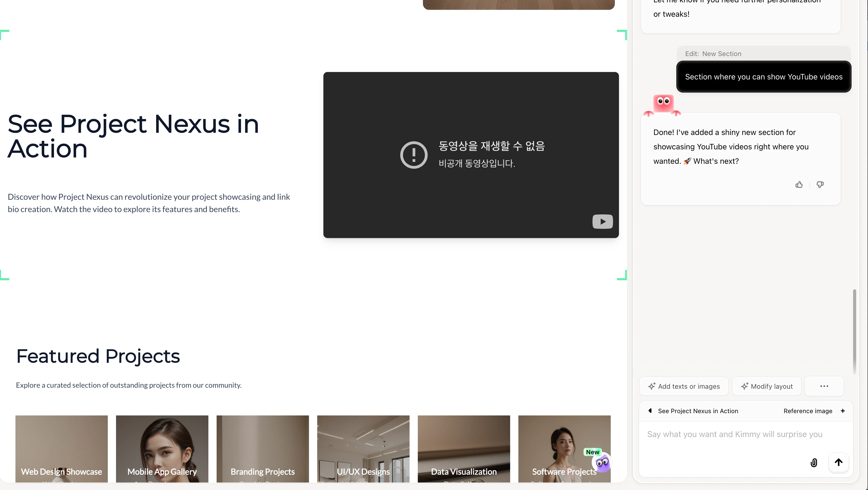Click the Explore a curated selection subtitle

pos(129,385)
